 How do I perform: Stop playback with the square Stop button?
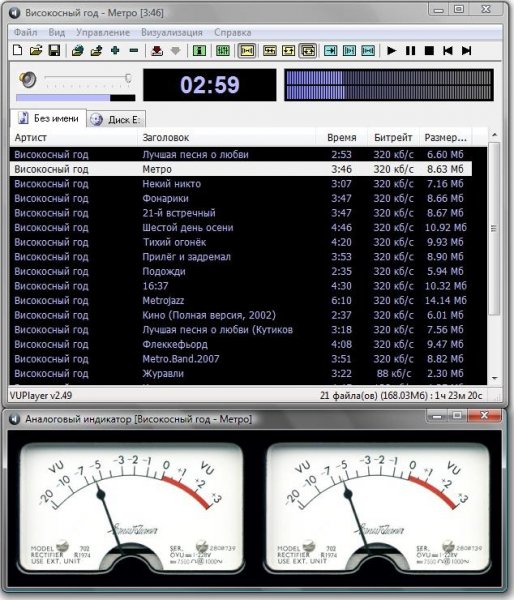coord(429,51)
